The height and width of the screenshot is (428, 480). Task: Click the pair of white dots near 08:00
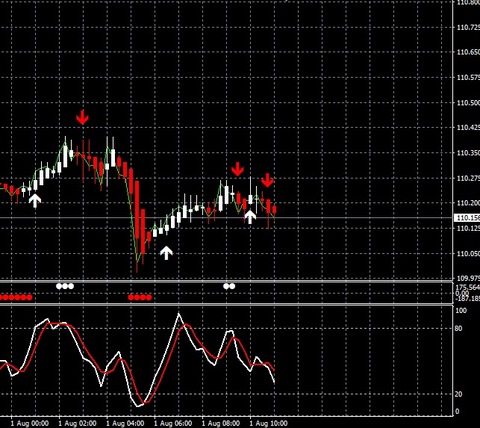pos(229,286)
